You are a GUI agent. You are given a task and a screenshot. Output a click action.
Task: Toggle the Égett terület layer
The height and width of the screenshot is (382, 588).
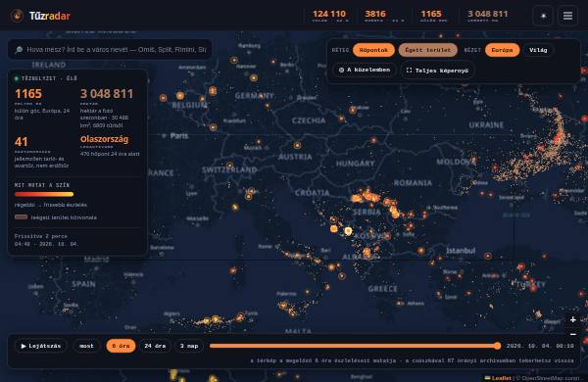coord(428,50)
